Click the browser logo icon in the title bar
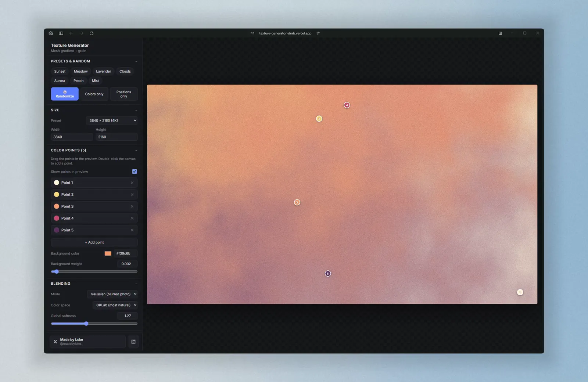Screen dimensions: 588x382 coord(51,33)
